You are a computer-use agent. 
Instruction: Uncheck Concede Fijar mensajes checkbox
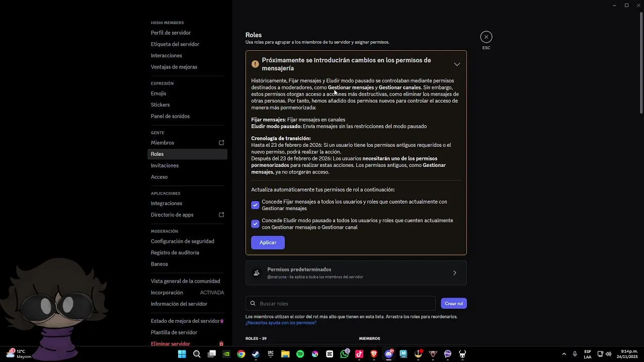click(255, 205)
